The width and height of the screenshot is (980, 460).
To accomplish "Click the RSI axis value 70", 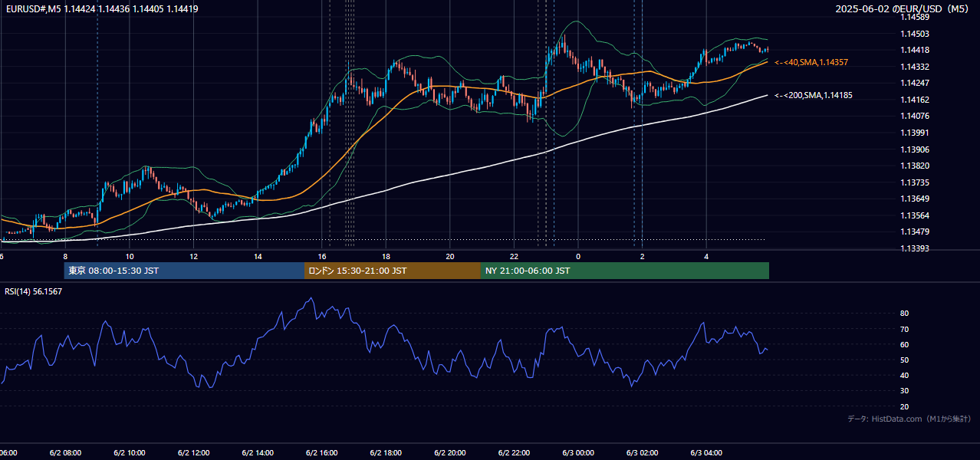I will (x=904, y=330).
